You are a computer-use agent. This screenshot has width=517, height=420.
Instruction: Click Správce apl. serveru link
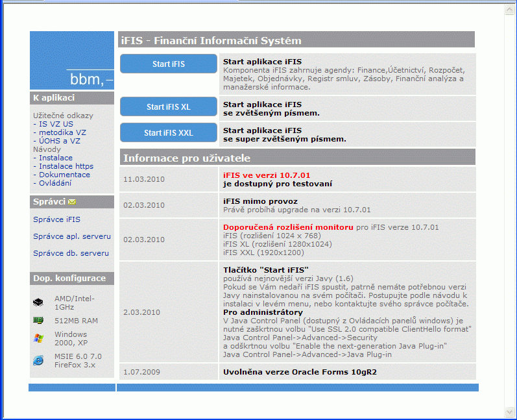(72, 236)
